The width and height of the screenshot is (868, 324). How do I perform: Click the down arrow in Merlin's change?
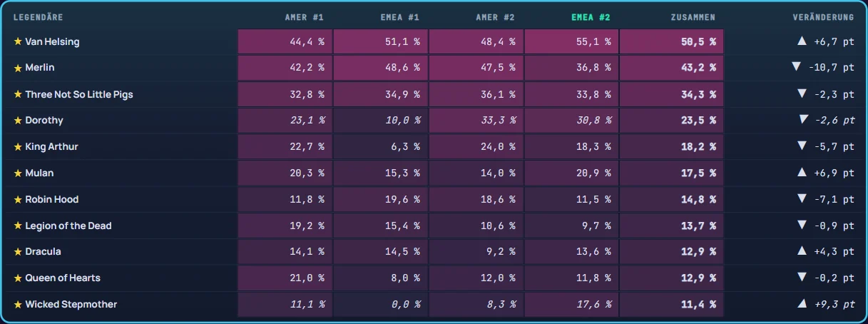[797, 67]
